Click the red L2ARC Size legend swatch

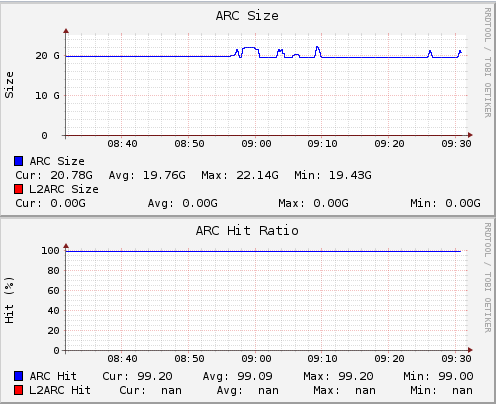pyautogui.click(x=19, y=189)
